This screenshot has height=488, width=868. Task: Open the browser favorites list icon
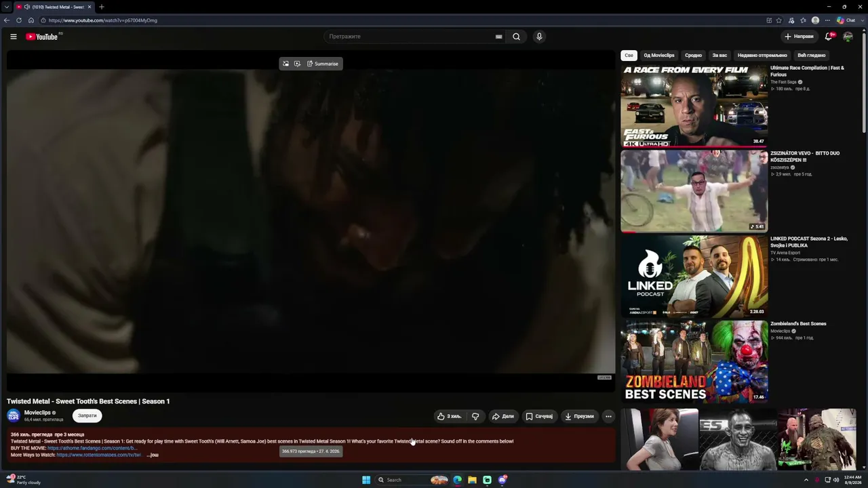[803, 20]
